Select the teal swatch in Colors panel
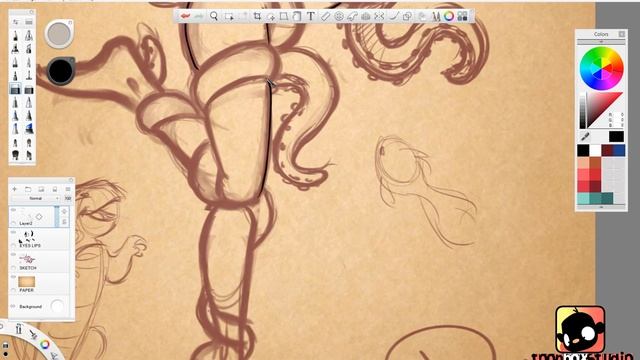This screenshot has height=360, width=640. pyautogui.click(x=595, y=198)
